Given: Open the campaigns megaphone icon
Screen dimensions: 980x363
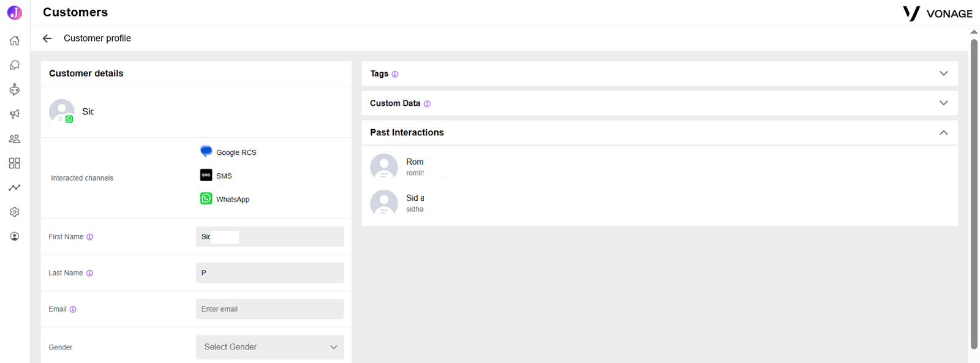Looking at the screenshot, I should point(15,114).
